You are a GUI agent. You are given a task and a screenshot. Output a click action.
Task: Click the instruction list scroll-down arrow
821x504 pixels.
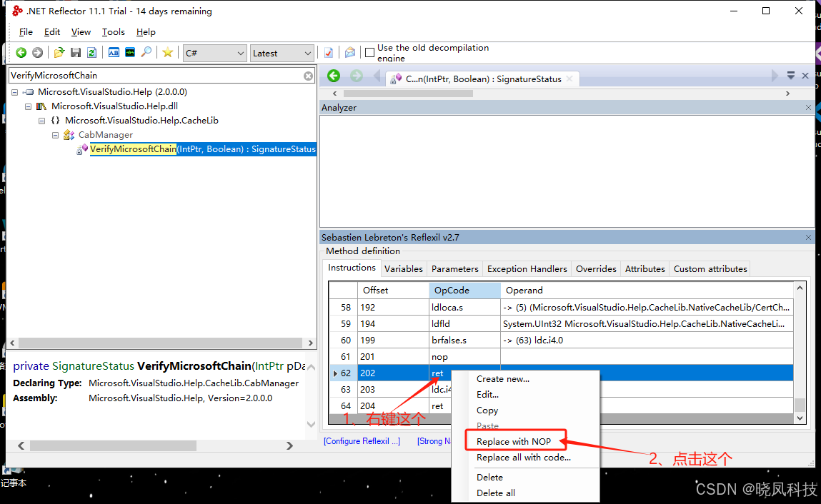coord(800,418)
